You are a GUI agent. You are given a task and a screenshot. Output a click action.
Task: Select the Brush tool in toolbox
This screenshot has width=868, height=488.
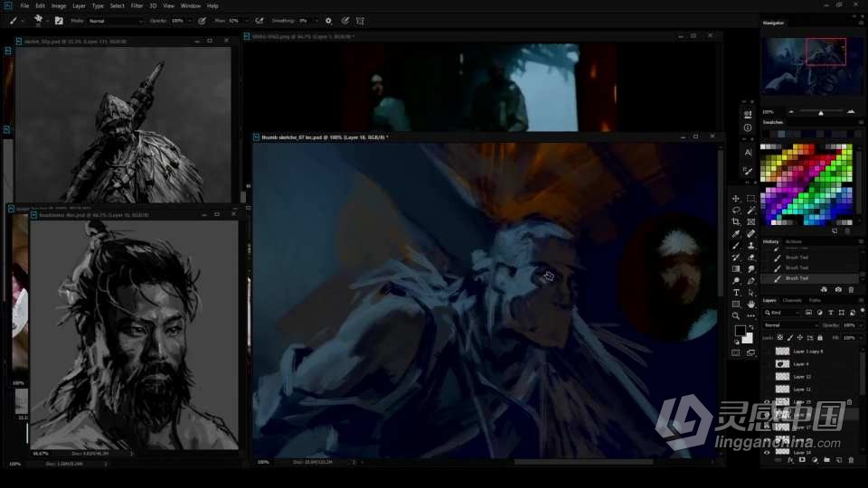tap(736, 246)
